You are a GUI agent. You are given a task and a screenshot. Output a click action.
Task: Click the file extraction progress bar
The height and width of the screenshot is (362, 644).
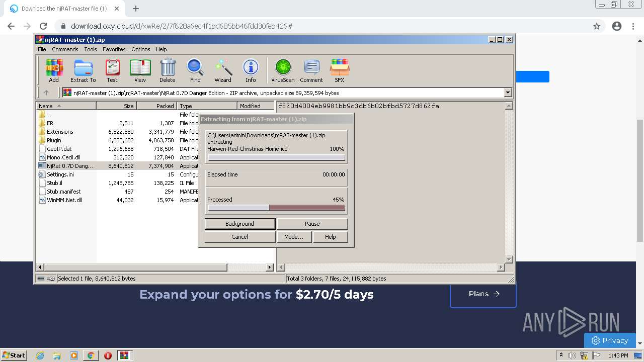(x=276, y=158)
